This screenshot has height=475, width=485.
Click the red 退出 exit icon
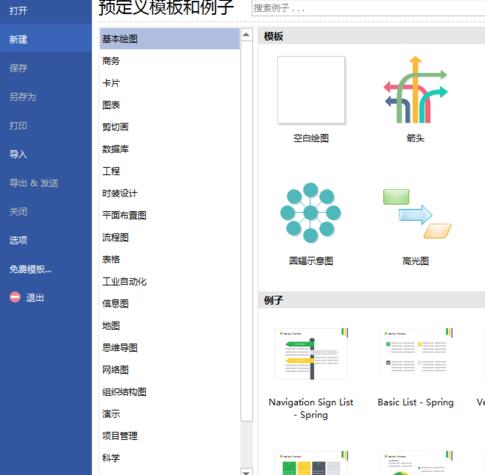[15, 297]
